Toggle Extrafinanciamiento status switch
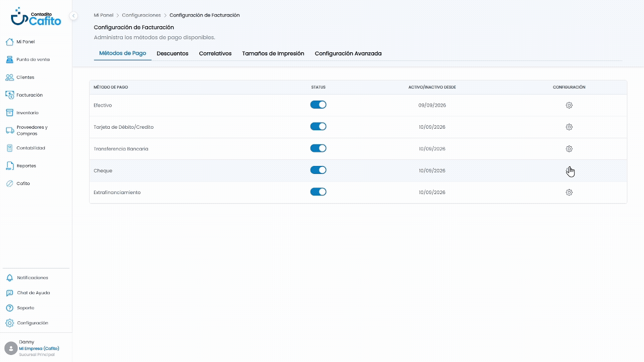This screenshot has width=644, height=362. point(318,192)
